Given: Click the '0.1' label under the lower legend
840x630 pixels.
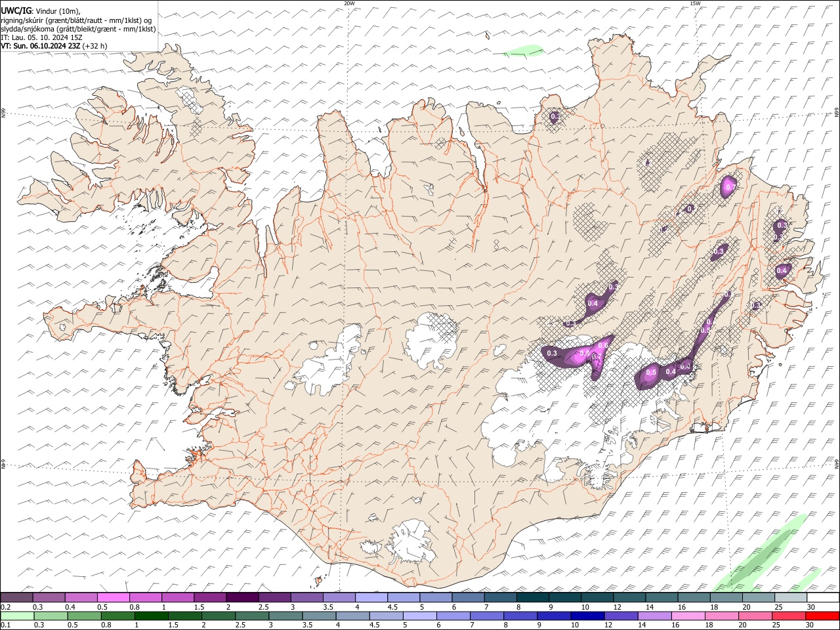Looking at the screenshot, I should (x=6, y=625).
